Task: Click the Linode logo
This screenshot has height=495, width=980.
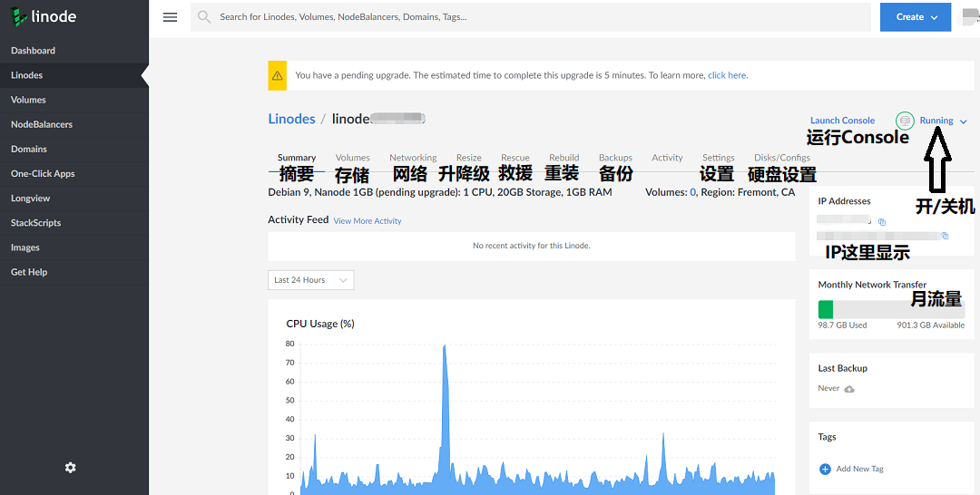Action: pyautogui.click(x=44, y=17)
